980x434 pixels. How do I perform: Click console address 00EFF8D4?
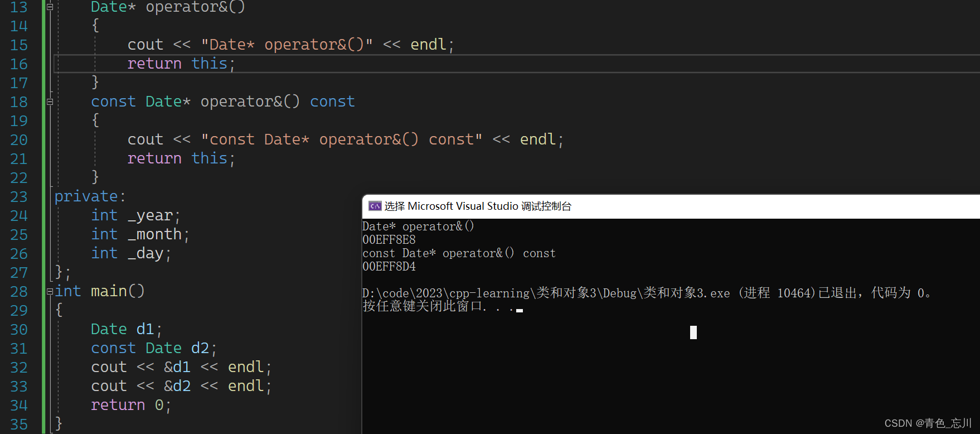389,267
